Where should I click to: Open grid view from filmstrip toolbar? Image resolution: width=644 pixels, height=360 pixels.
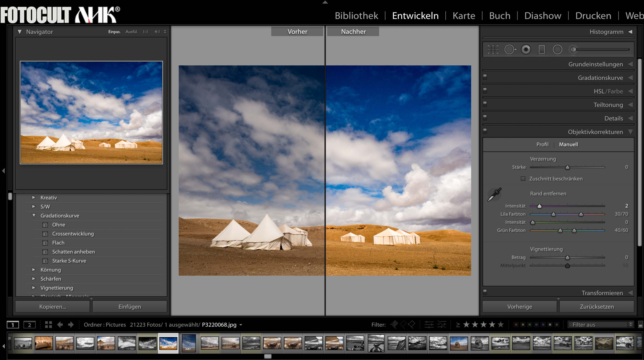tap(48, 324)
